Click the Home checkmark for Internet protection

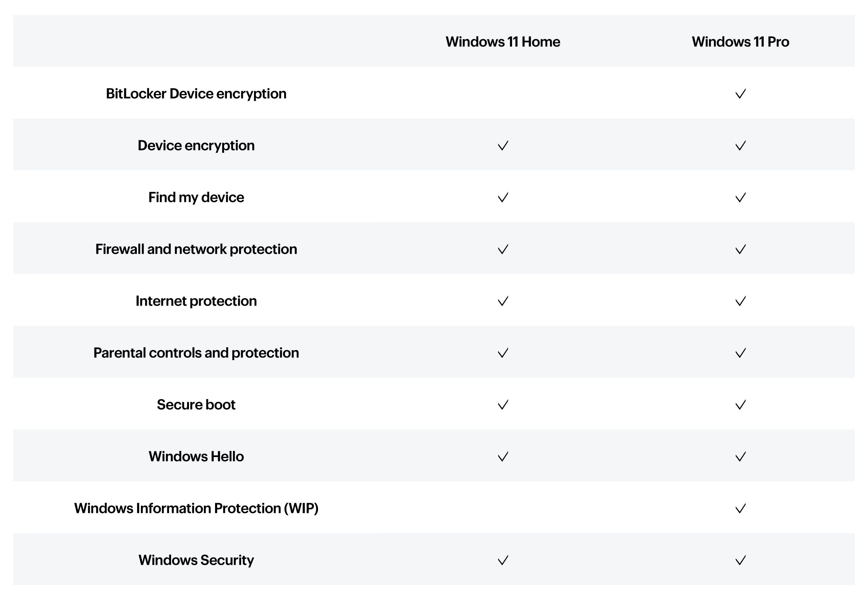click(x=503, y=301)
